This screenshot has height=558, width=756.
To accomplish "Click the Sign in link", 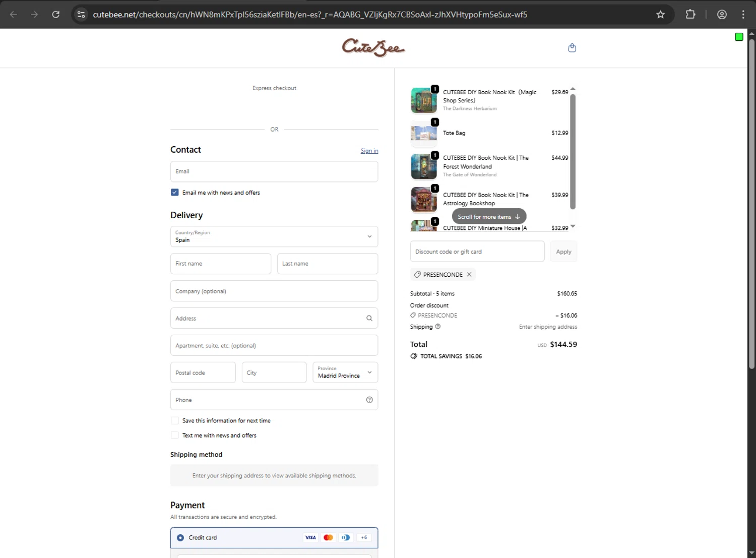I will pyautogui.click(x=369, y=151).
